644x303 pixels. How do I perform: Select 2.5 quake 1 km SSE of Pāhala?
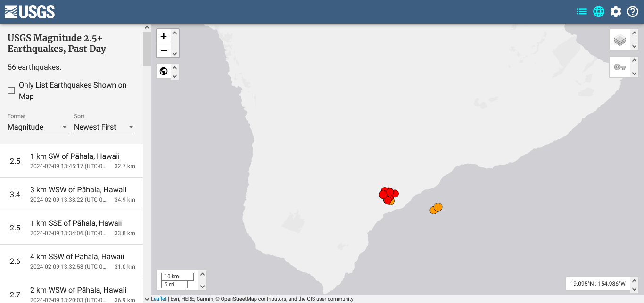(71, 228)
